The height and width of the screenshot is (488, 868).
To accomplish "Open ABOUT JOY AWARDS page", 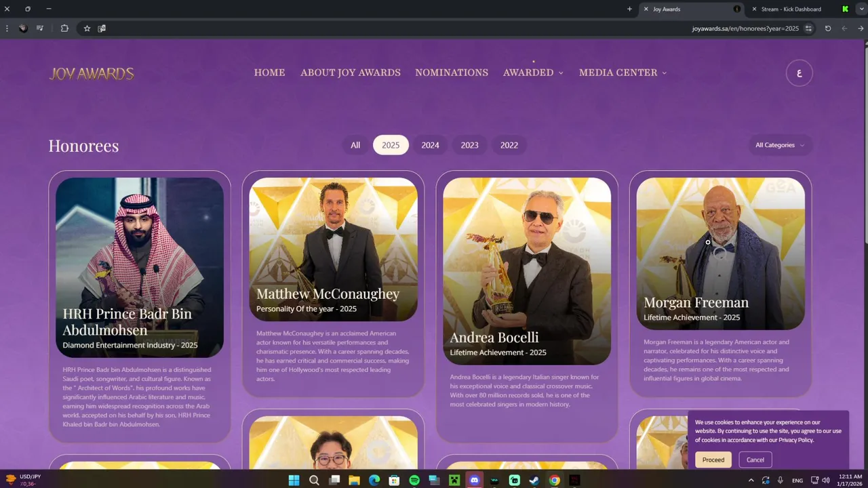I will click(351, 73).
